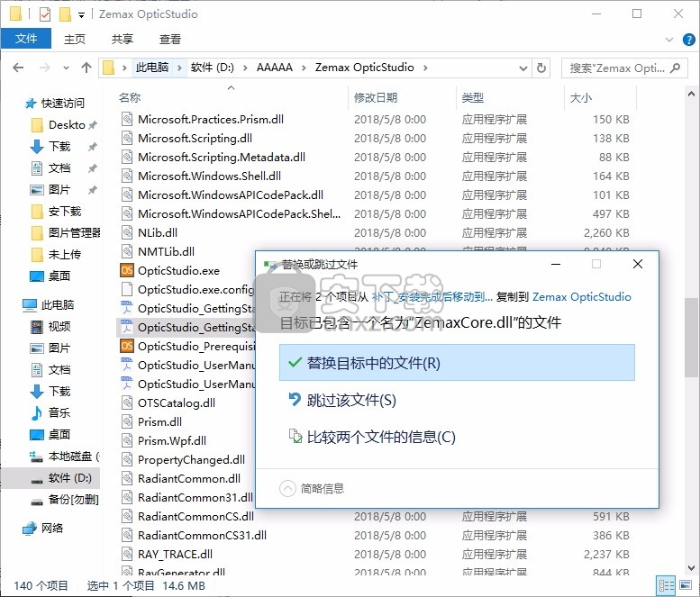The image size is (700, 597).
Task: Open the address bar history dropdown
Action: (523, 68)
